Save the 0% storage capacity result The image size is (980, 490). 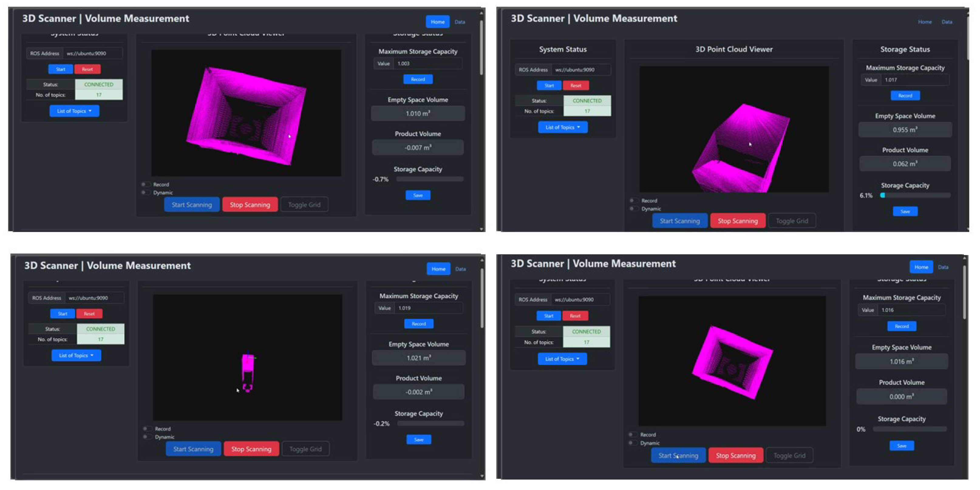902,445
